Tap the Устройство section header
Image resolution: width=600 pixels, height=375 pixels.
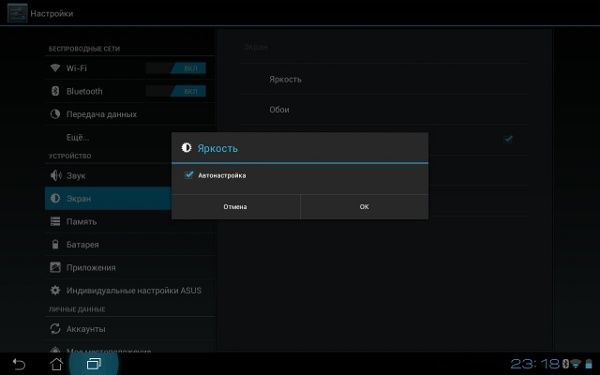(x=70, y=156)
